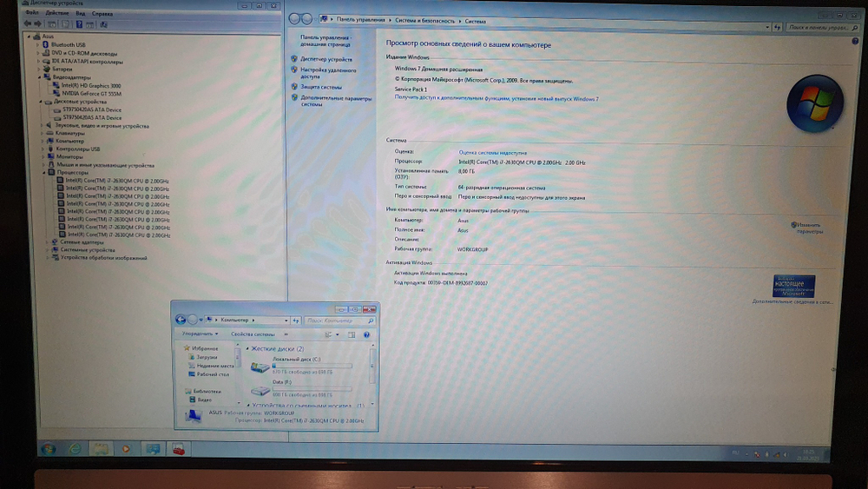This screenshot has height=489, width=868.
Task: Click change view icon in Explorer
Action: click(x=328, y=335)
